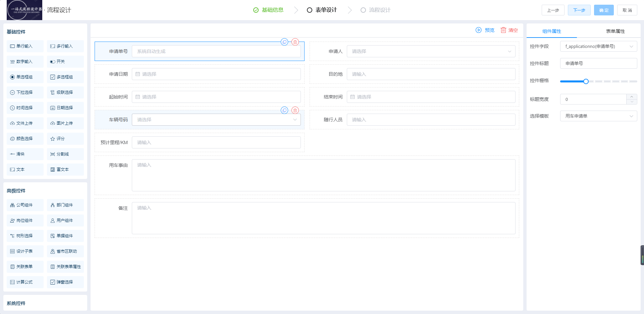Copy the 车辆号码 field
Viewport: 644px width, 314px height.
(284, 110)
